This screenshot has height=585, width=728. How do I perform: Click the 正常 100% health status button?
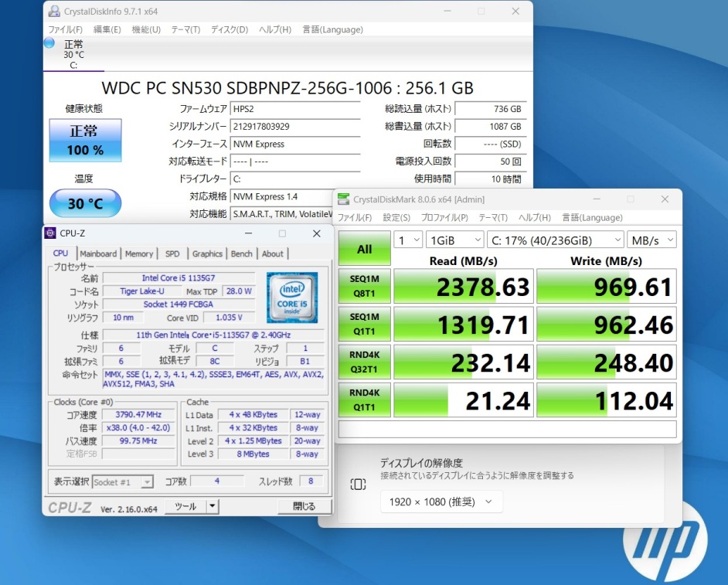click(86, 140)
